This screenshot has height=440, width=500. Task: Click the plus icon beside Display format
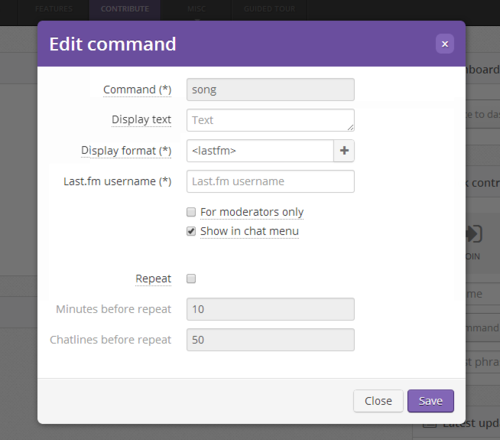pyautogui.click(x=344, y=151)
